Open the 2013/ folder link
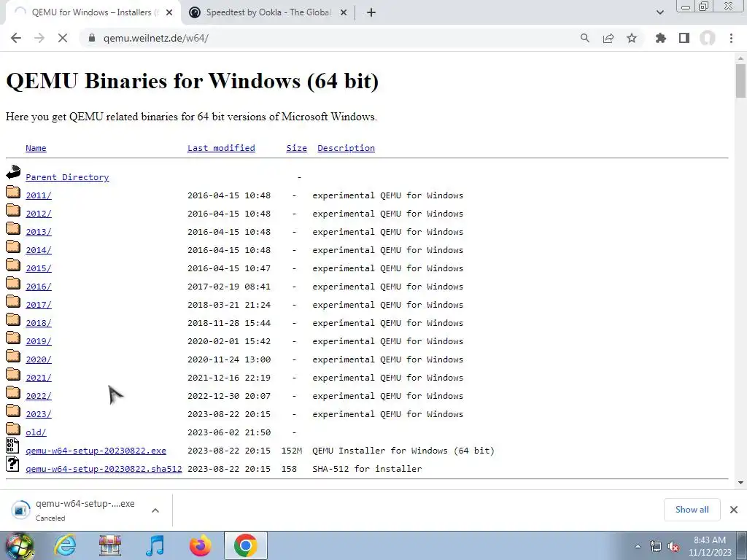Image resolution: width=747 pixels, height=560 pixels. coord(39,232)
